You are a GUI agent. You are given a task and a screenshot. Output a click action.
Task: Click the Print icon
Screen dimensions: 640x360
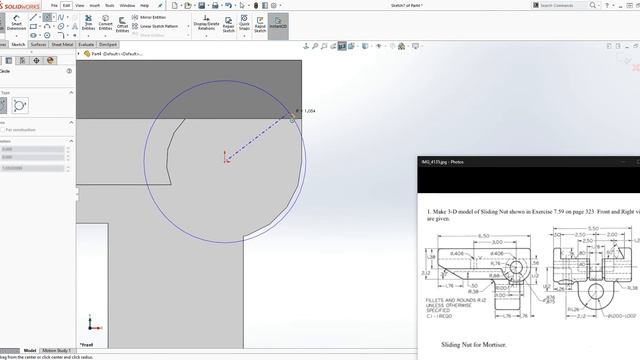click(x=215, y=6)
